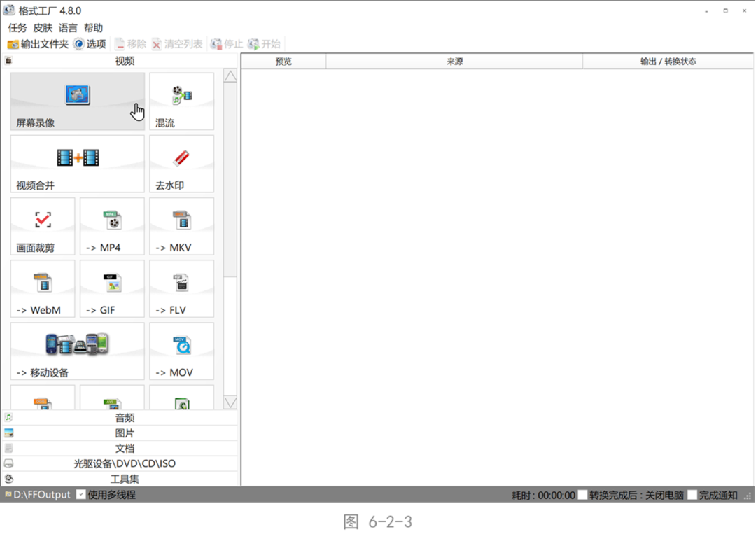
Task: Click the scrollbar down arrow in video panel
Action: (x=230, y=402)
